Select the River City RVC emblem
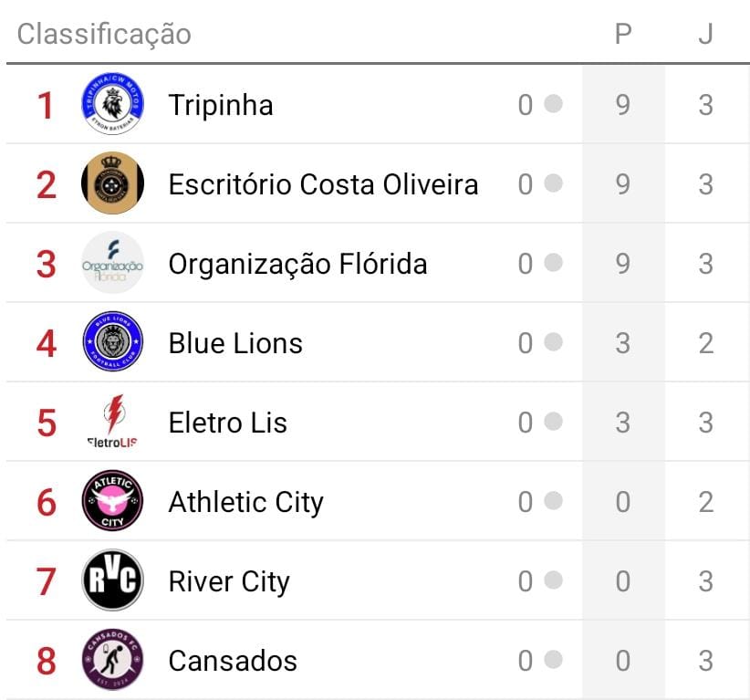The image size is (750, 700). (x=112, y=580)
